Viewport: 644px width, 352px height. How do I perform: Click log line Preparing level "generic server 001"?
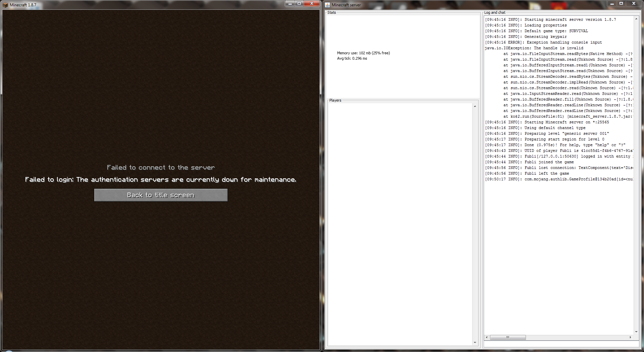[547, 133]
